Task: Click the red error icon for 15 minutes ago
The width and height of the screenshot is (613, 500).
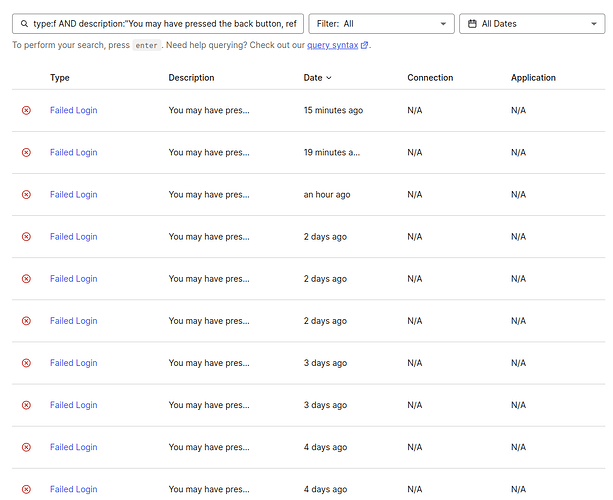Action: (x=26, y=110)
